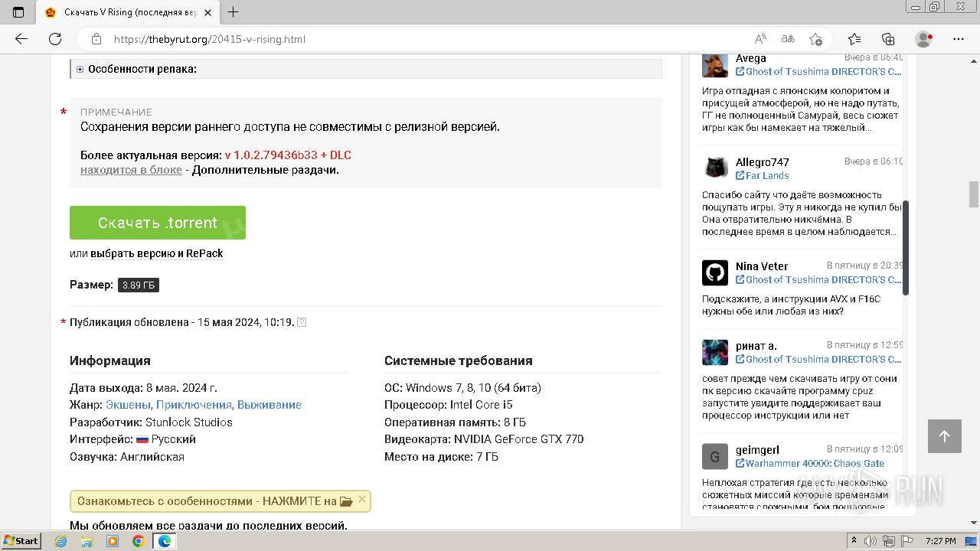
Task: Click the main page scrollbar thumb
Action: [974, 194]
